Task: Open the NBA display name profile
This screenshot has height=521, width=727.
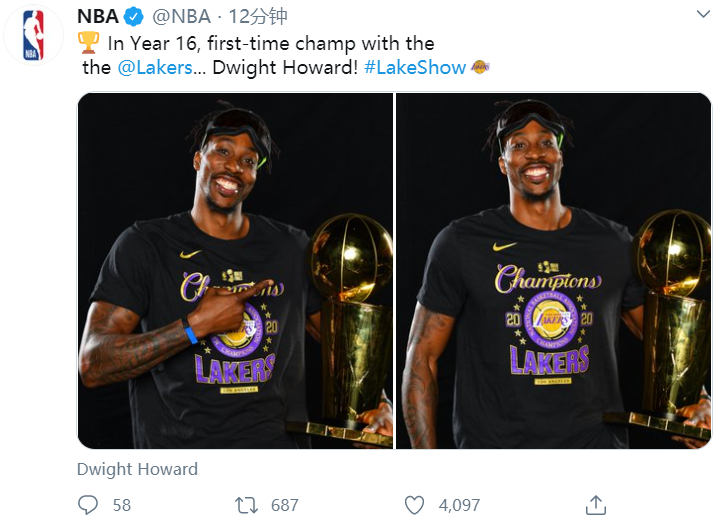Action: pyautogui.click(x=97, y=17)
